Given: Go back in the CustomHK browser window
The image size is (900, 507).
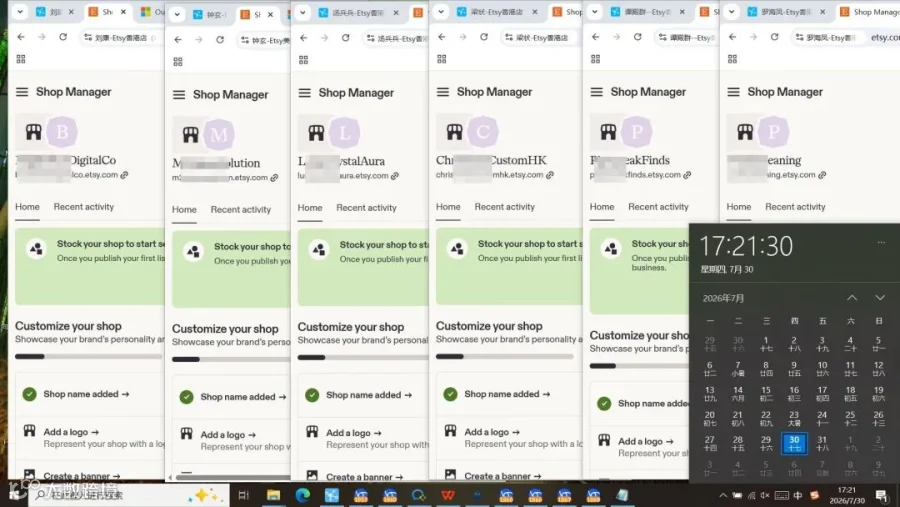Looking at the screenshot, I should [441, 37].
